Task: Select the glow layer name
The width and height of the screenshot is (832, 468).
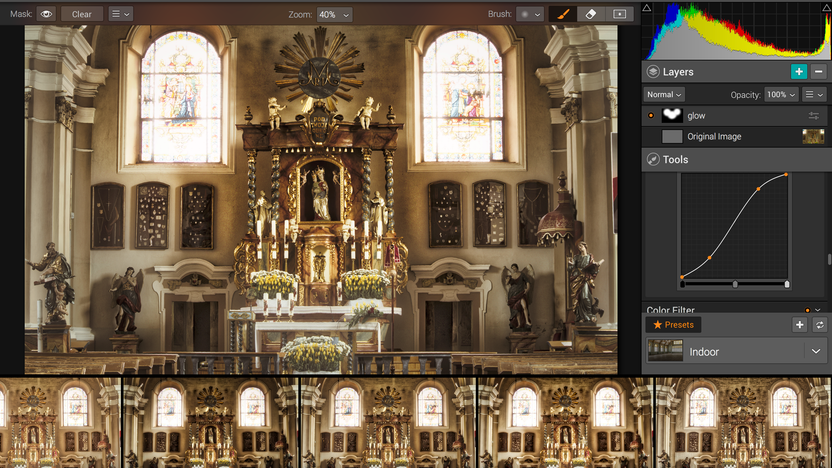Action: coord(696,116)
